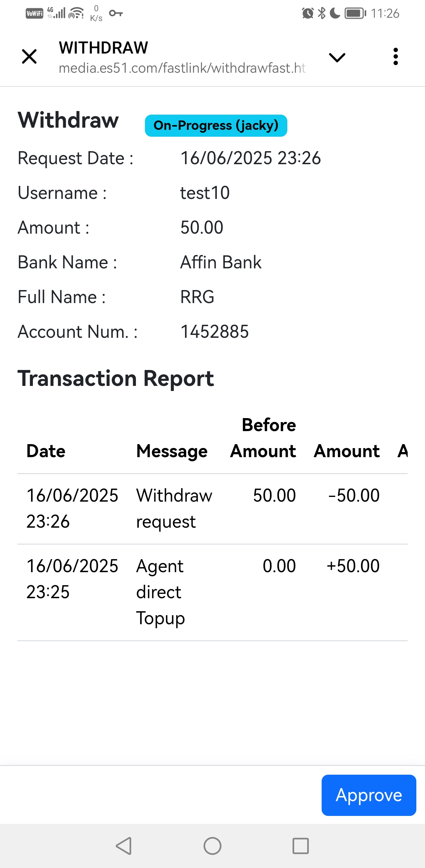
Task: Tap the Before Amount column header
Action: pyautogui.click(x=263, y=438)
